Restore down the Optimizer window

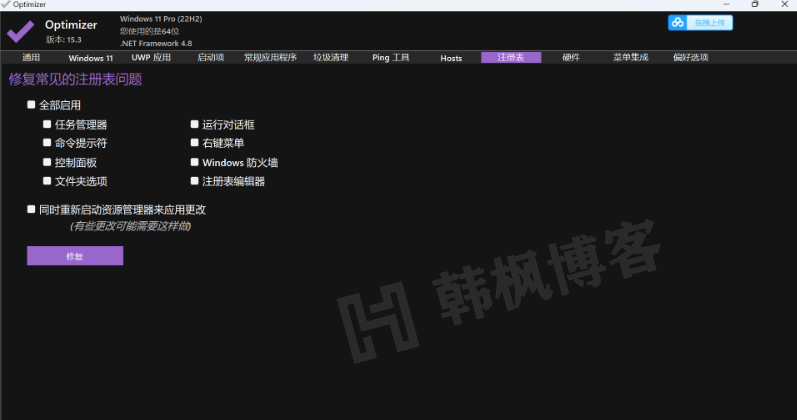click(755, 4)
